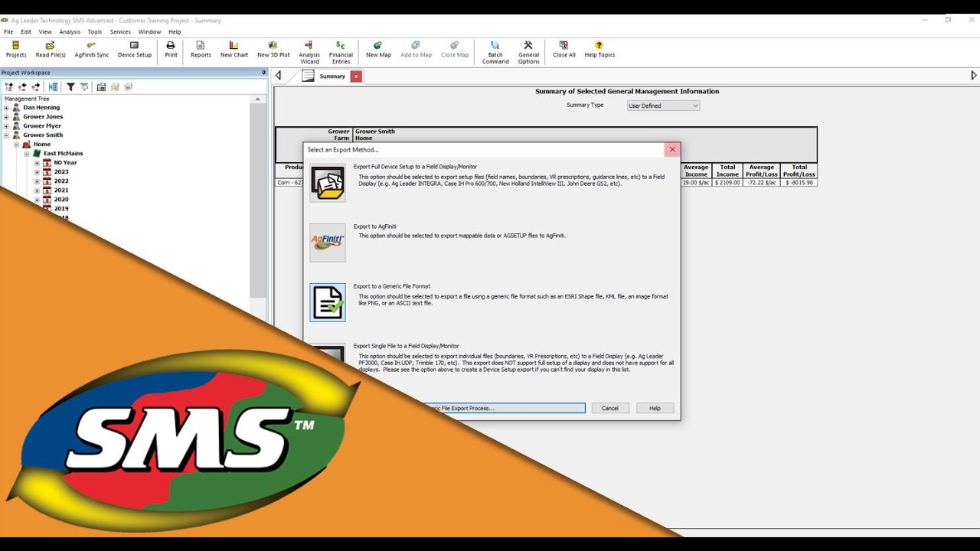Open the Services menu
The width and height of the screenshot is (980, 551).
[x=120, y=32]
